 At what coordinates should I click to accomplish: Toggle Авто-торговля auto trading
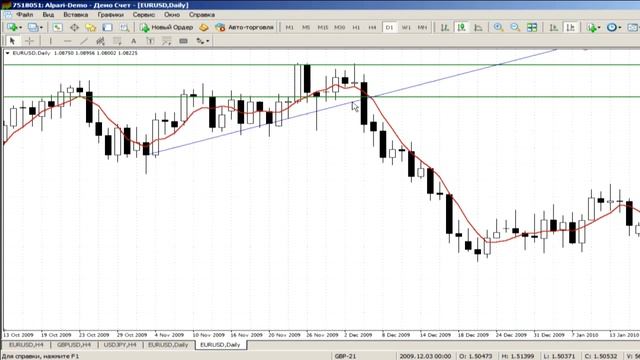pyautogui.click(x=244, y=27)
